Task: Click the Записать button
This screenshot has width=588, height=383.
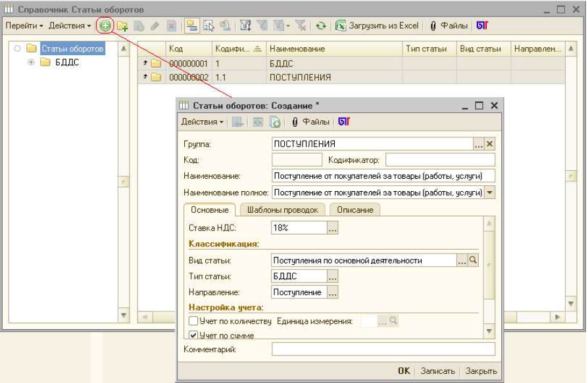Action: (x=437, y=371)
